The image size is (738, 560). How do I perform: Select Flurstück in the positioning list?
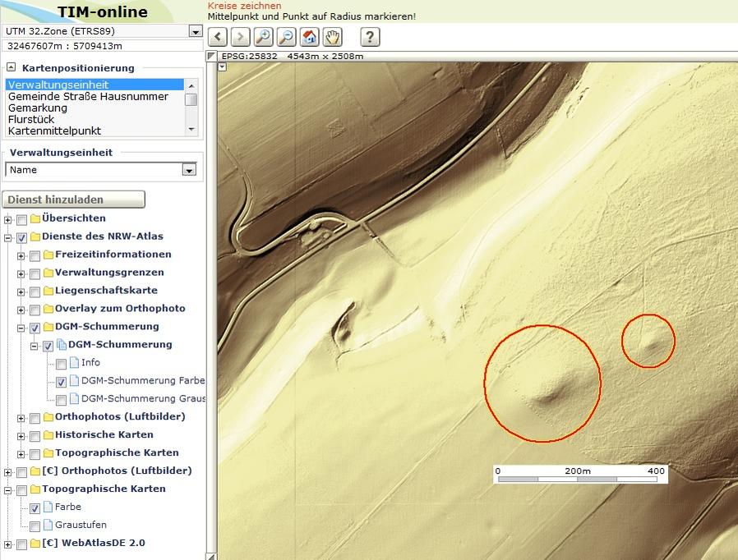point(30,119)
